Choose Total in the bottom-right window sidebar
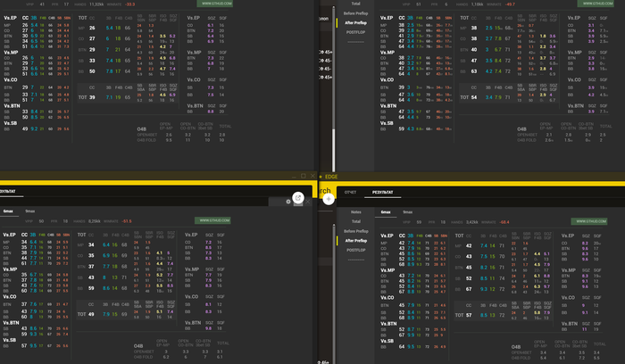This screenshot has height=364, width=625. pos(356,221)
